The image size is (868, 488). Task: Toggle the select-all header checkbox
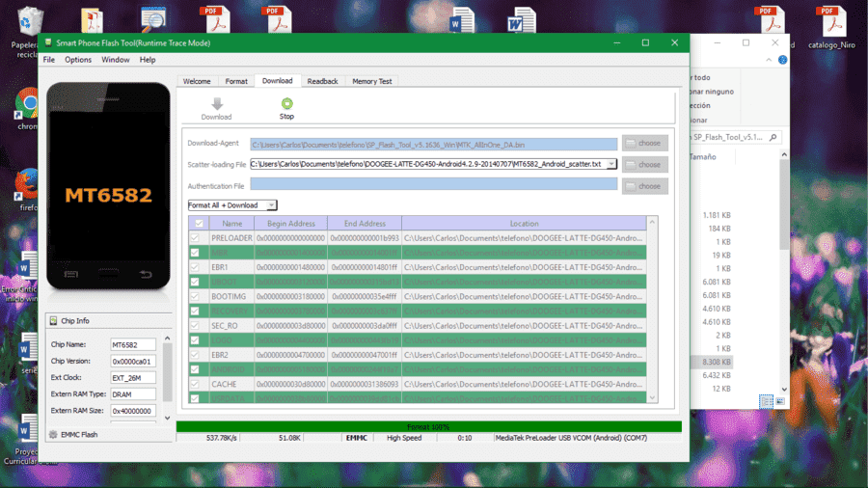click(200, 224)
